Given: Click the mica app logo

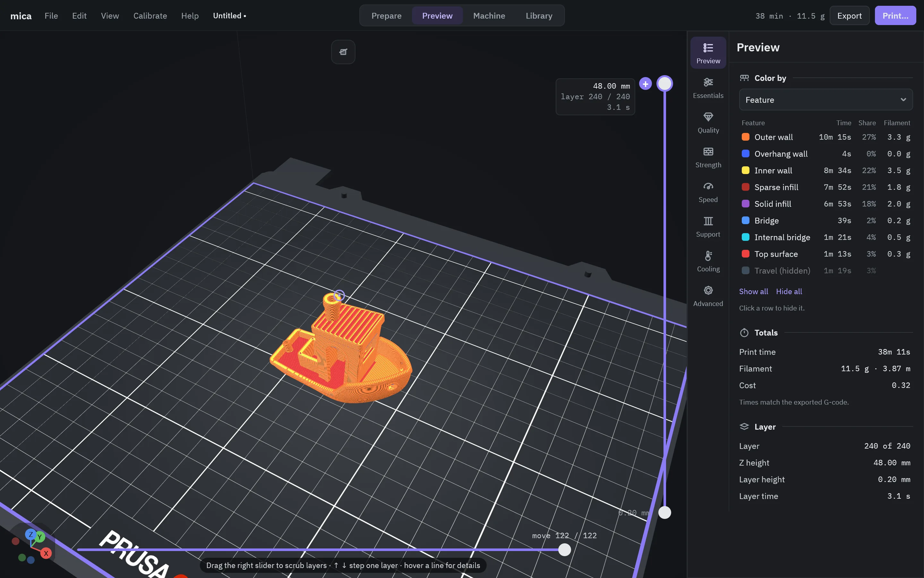Looking at the screenshot, I should (21, 16).
